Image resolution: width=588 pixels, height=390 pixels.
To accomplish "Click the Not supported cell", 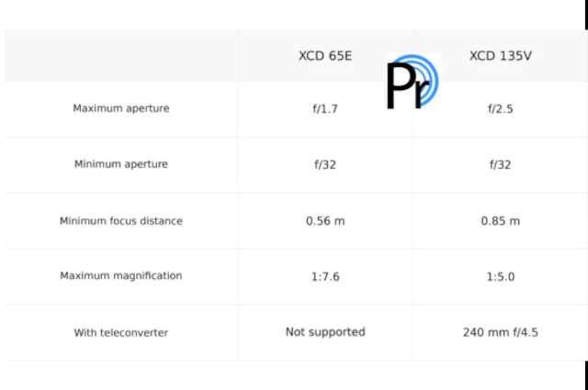I will (325, 332).
